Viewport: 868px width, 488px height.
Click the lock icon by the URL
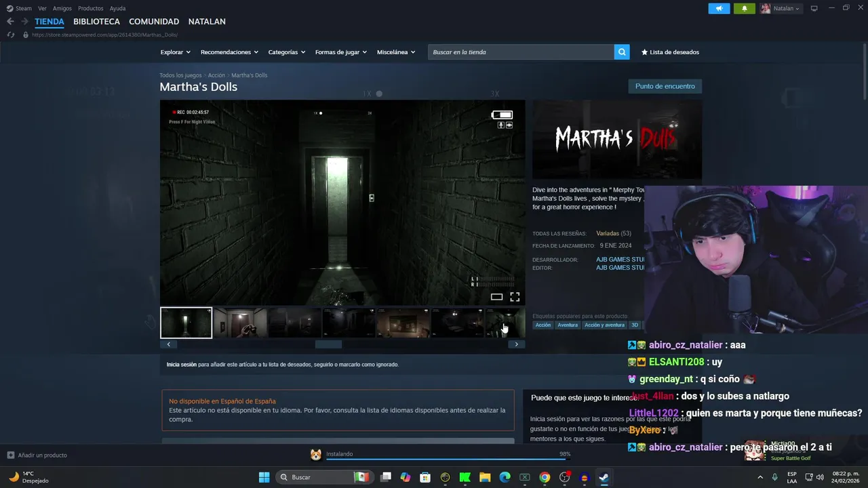point(26,35)
